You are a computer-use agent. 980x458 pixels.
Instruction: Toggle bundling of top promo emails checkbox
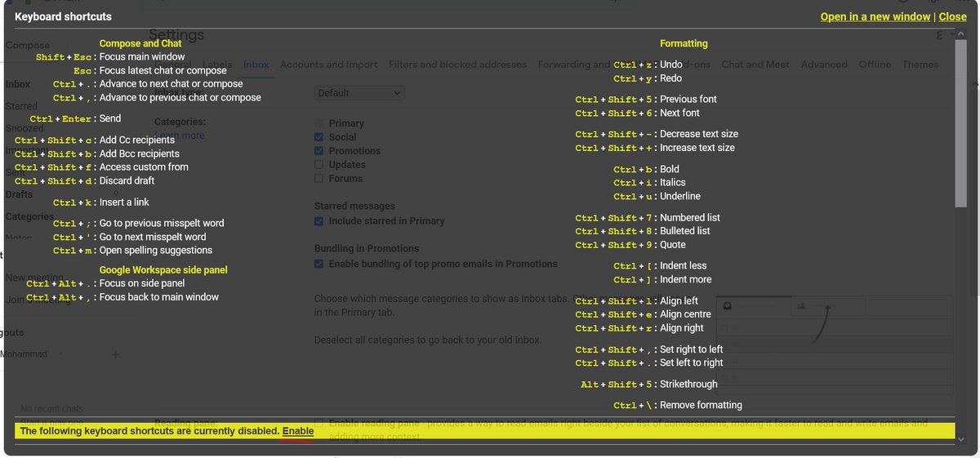point(319,264)
